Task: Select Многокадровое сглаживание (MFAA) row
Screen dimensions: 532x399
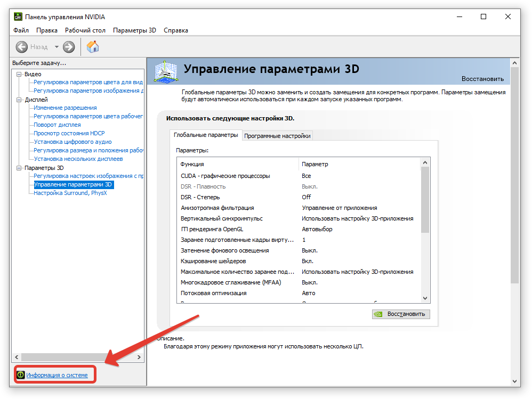Action: 299,282
